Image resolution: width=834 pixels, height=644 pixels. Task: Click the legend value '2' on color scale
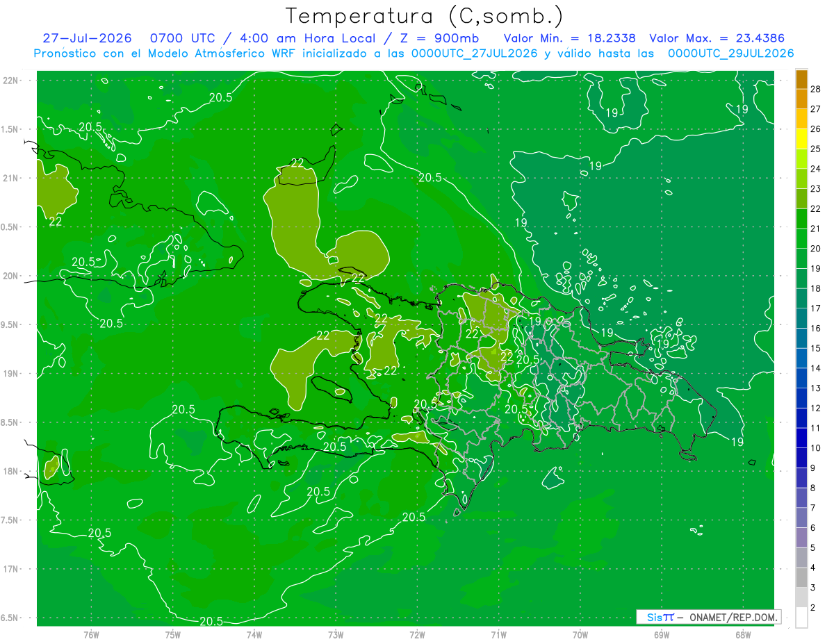click(814, 608)
